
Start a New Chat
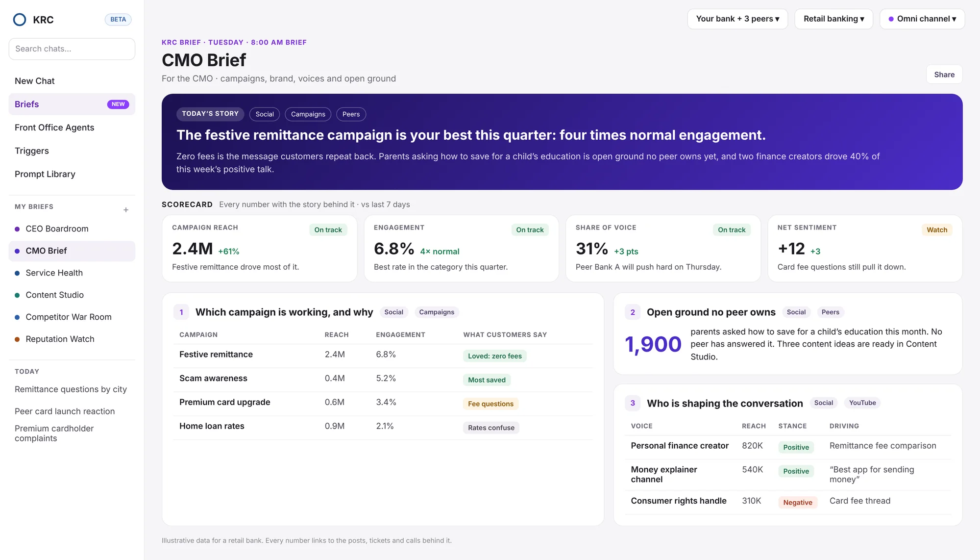(72, 81)
